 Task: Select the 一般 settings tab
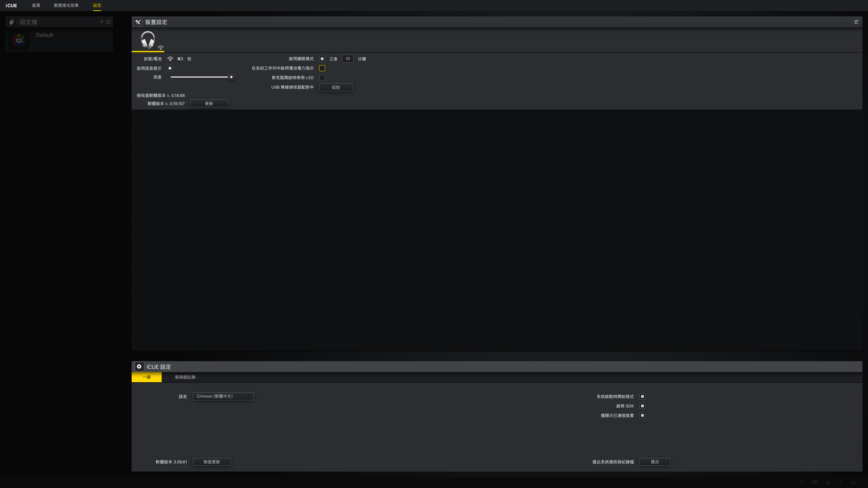click(x=146, y=377)
